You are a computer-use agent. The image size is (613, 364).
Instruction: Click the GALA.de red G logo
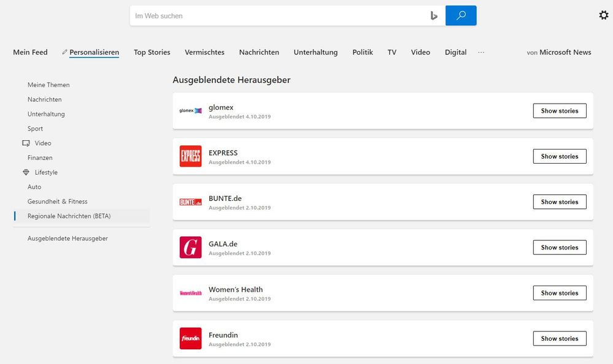point(190,247)
